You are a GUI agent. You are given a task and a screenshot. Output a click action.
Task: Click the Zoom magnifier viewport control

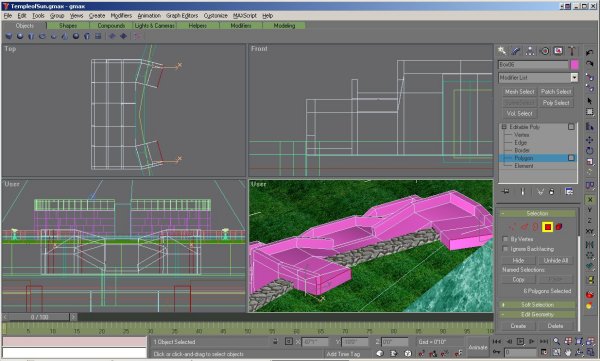coord(556,341)
